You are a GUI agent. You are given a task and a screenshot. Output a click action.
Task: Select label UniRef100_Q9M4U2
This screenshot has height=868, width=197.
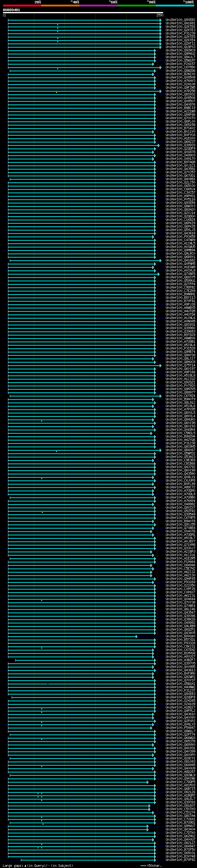(x=180, y=54)
